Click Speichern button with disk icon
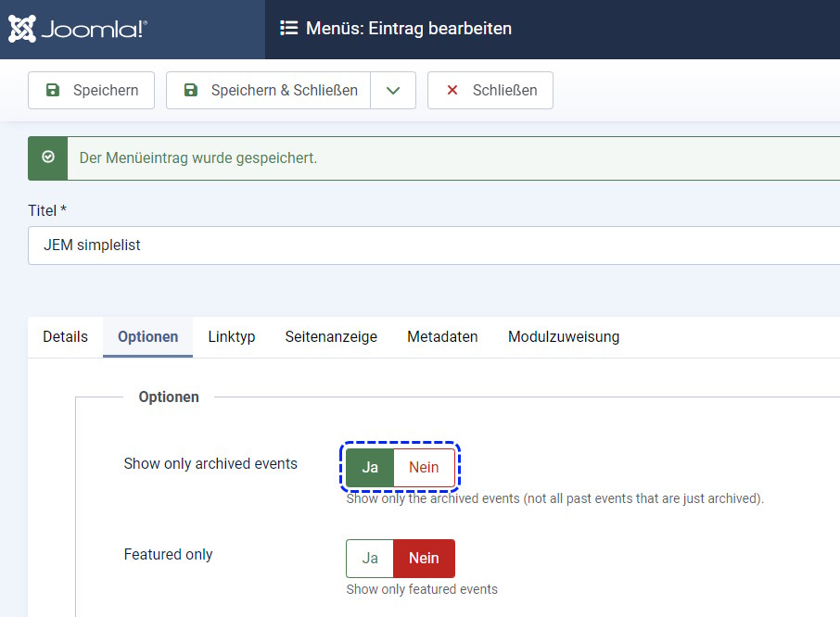840x617 pixels. (91, 91)
